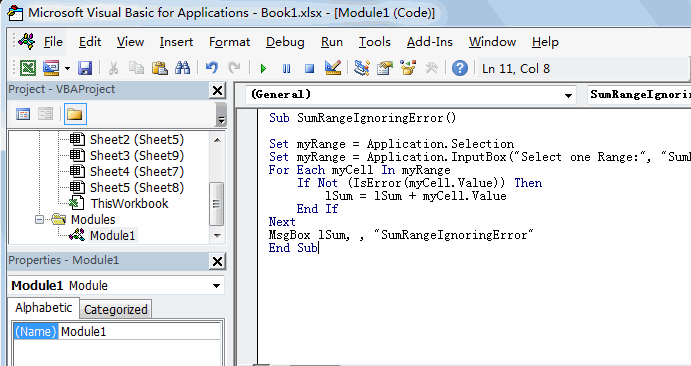Open the Insert UserForm dropdown arrow

[67, 68]
